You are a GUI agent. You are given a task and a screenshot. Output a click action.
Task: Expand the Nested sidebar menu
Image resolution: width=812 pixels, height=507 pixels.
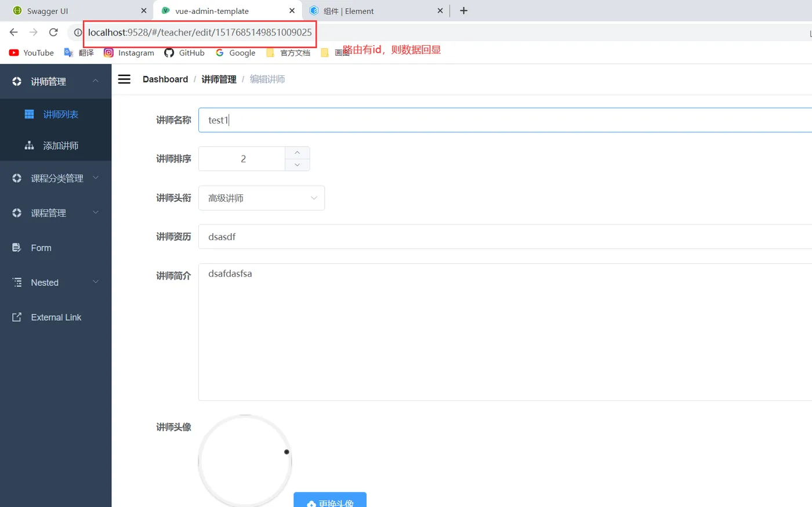click(x=56, y=283)
